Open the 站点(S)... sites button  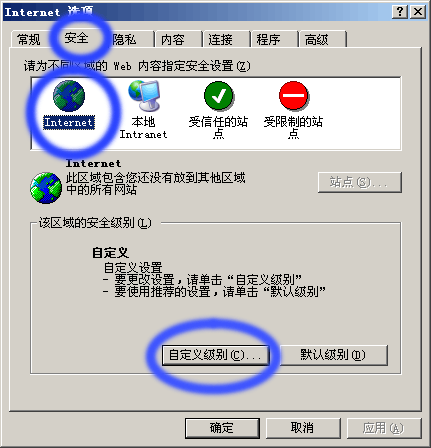tap(360, 182)
